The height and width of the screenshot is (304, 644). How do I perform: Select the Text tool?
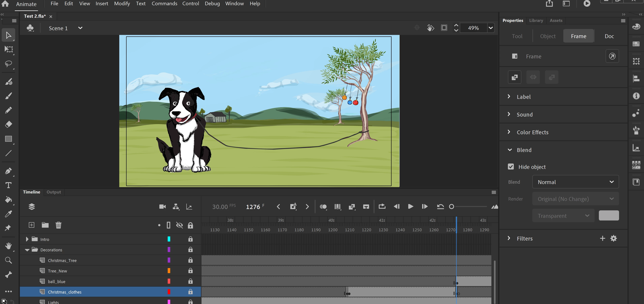8,185
